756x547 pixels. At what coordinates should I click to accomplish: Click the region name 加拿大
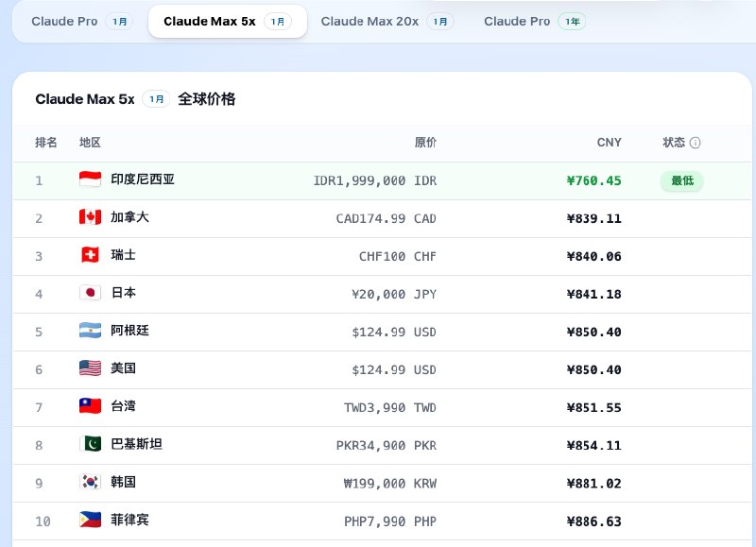(x=129, y=217)
